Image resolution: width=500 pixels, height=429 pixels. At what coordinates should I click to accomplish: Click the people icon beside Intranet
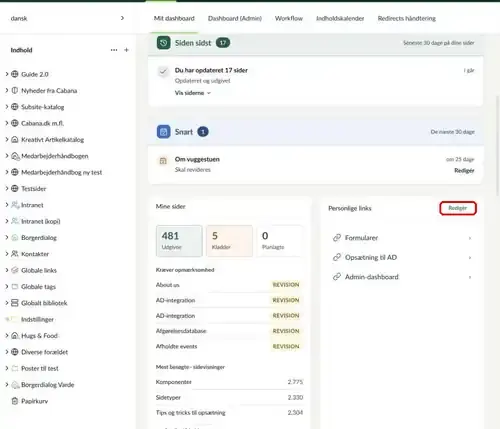coord(15,205)
